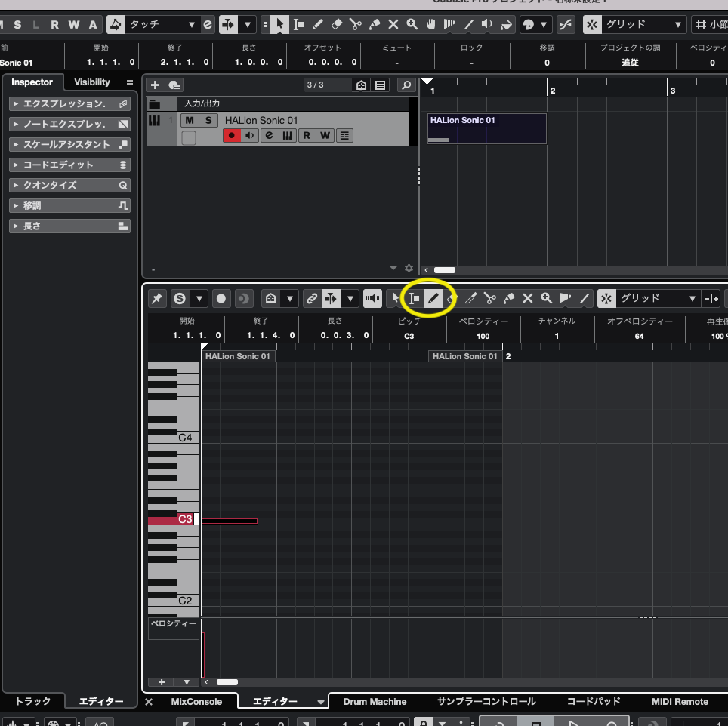
Task: Activate the Glue tool in project toolbar
Action: click(375, 24)
